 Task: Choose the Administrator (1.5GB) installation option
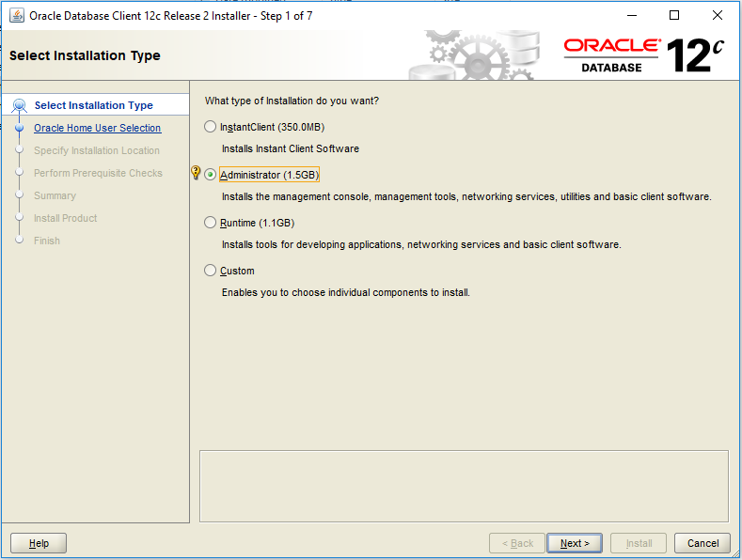pos(210,175)
